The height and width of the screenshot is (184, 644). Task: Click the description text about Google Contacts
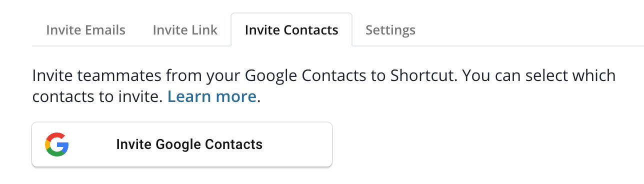324,86
